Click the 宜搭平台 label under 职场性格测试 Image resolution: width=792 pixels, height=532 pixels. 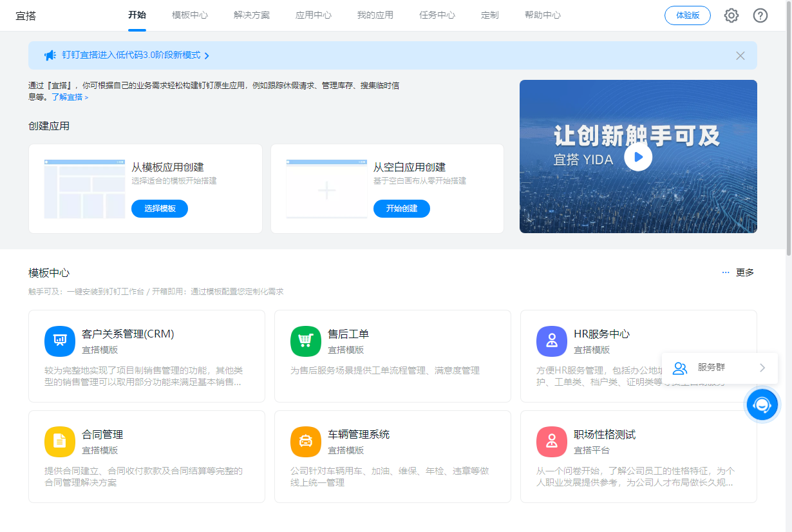592,450
